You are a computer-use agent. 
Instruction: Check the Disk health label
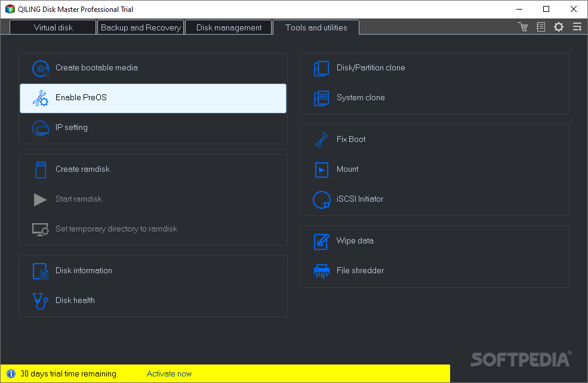pos(75,301)
